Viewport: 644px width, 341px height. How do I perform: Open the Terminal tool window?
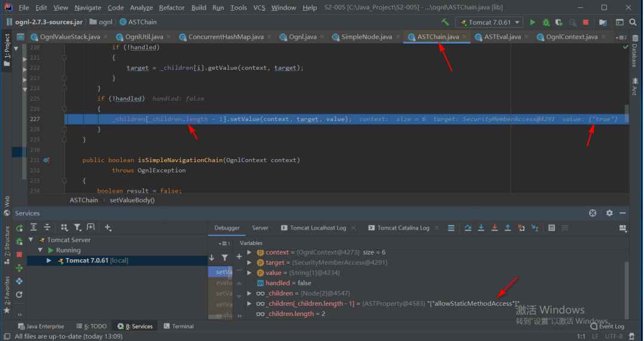coord(179,326)
